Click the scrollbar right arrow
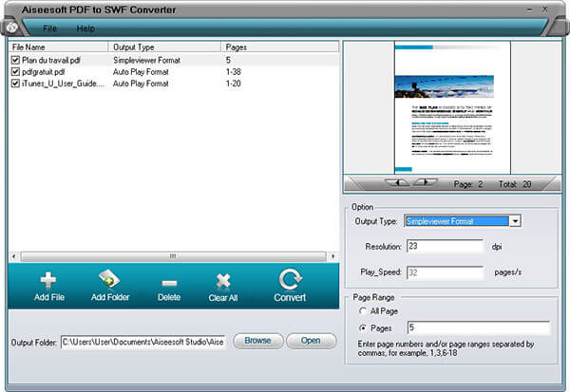The width and height of the screenshot is (570, 392). coord(332,256)
